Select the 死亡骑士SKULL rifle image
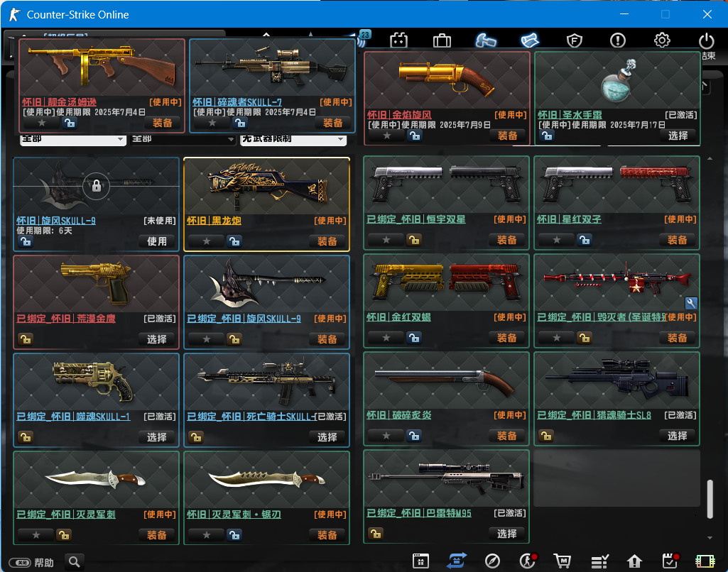728x572 pixels. click(267, 381)
